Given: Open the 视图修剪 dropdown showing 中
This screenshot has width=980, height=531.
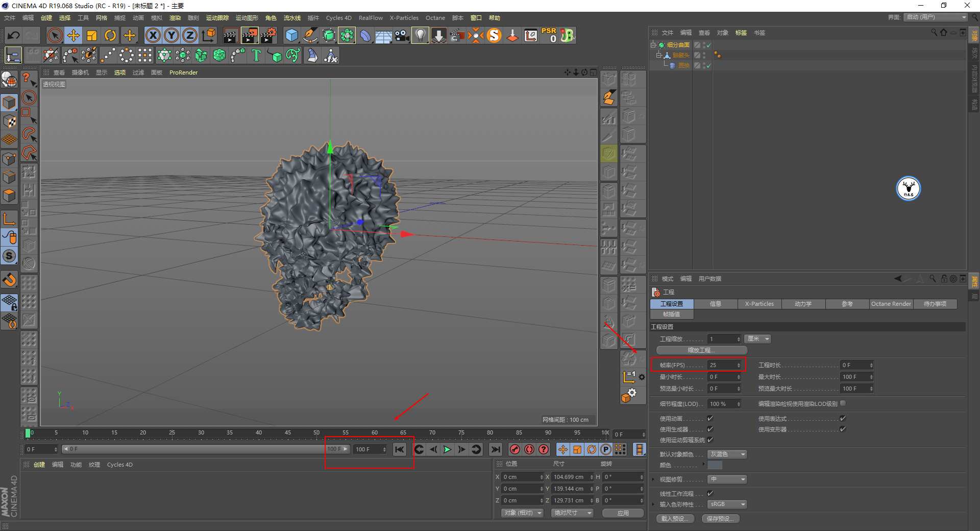Looking at the screenshot, I should [x=727, y=479].
